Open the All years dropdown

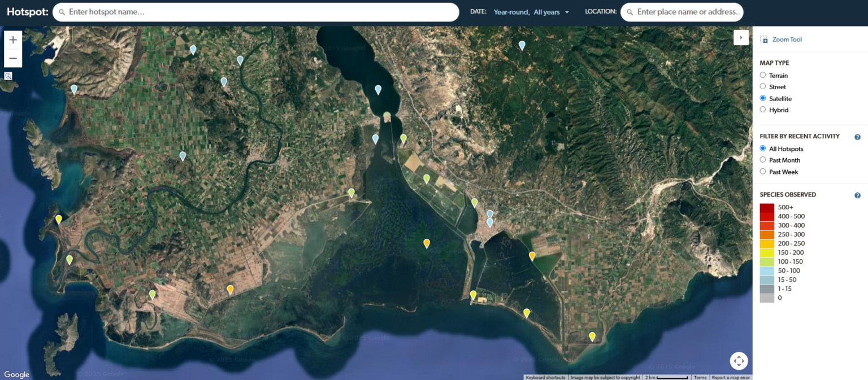point(545,11)
